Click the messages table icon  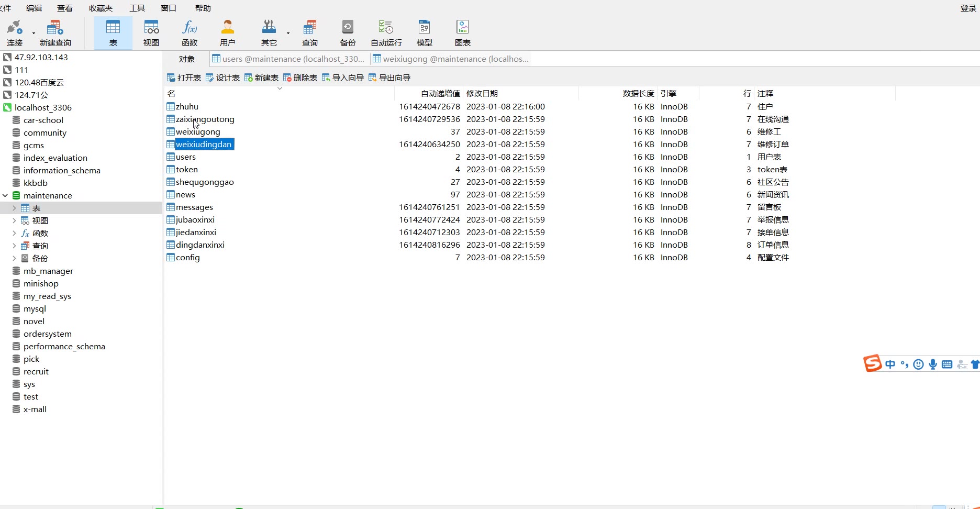point(171,207)
